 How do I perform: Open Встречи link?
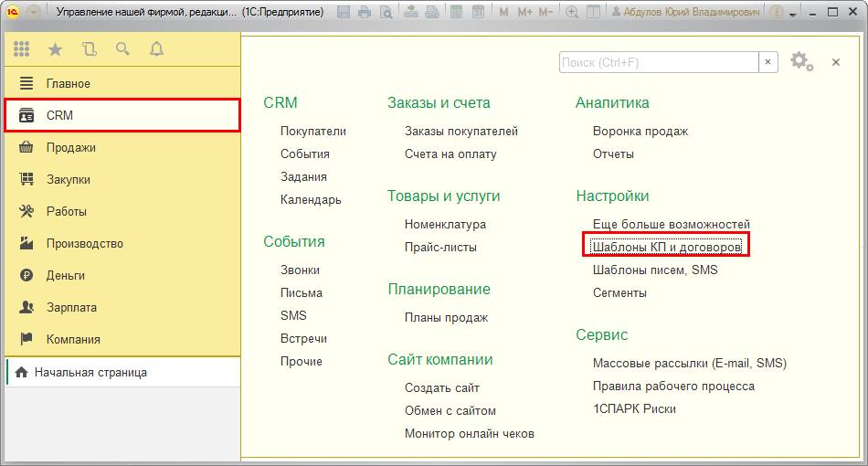pos(303,339)
